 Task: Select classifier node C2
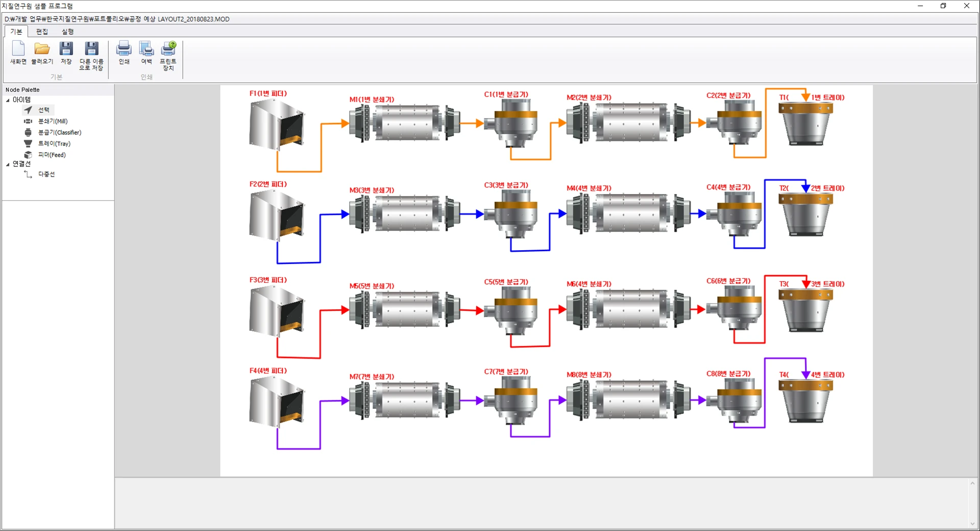[735, 123]
